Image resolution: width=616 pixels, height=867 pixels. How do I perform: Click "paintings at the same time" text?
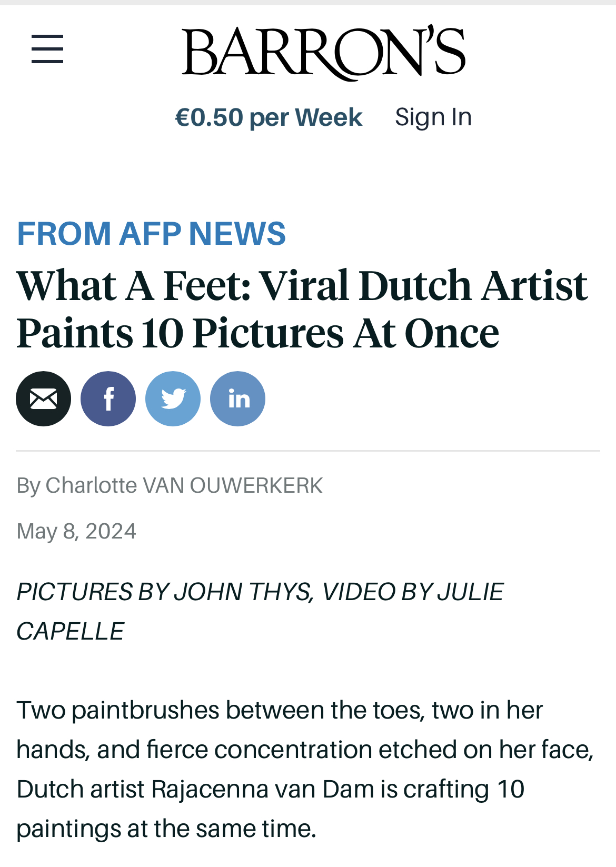166,829
